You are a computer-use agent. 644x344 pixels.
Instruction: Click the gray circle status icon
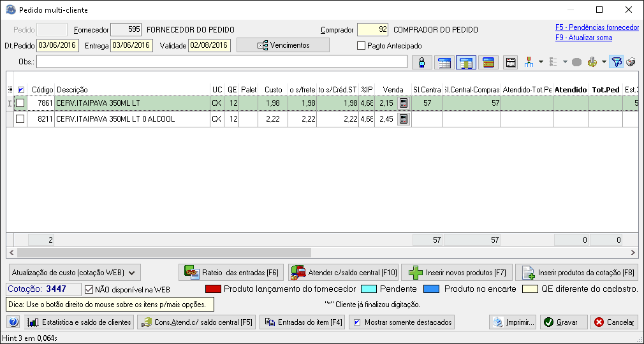(576, 62)
